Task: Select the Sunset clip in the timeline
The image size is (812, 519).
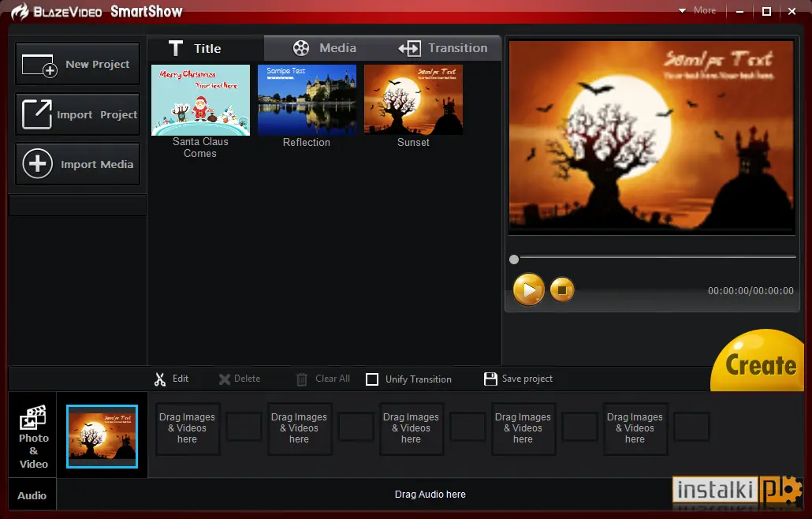Action: pos(102,436)
